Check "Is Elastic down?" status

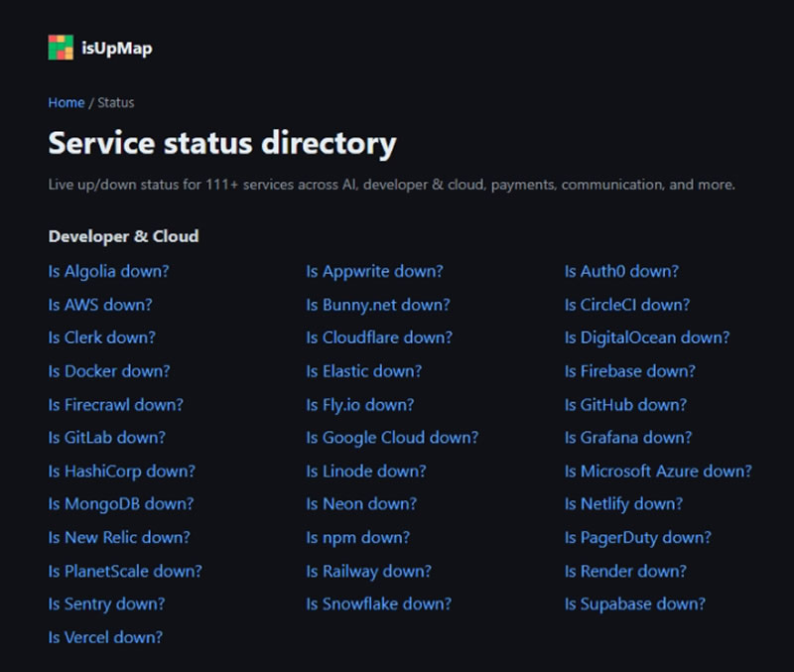(x=363, y=371)
